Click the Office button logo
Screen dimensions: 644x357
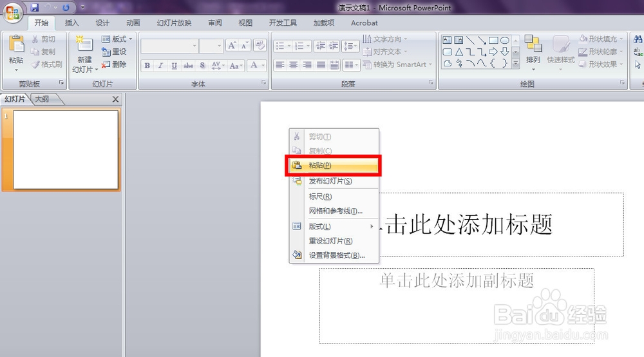pos(12,13)
